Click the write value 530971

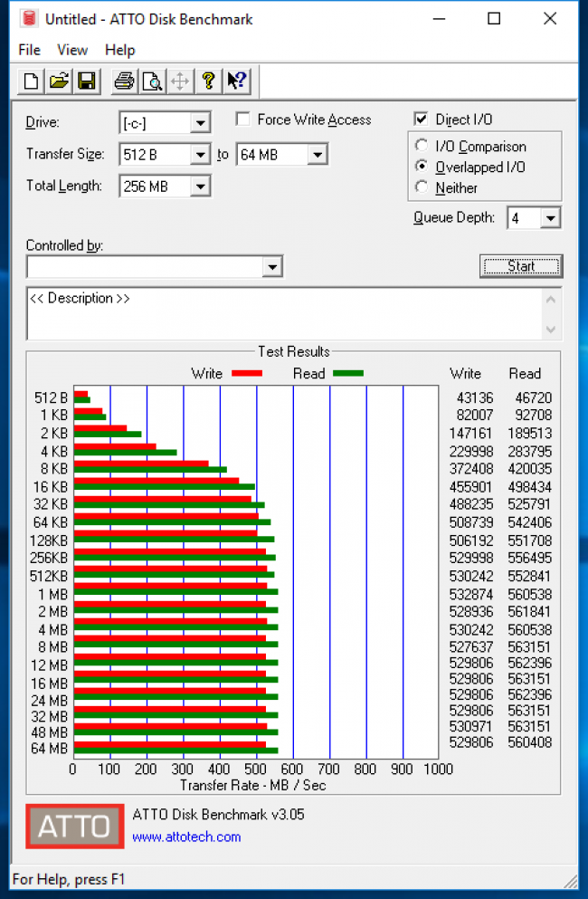(471, 726)
